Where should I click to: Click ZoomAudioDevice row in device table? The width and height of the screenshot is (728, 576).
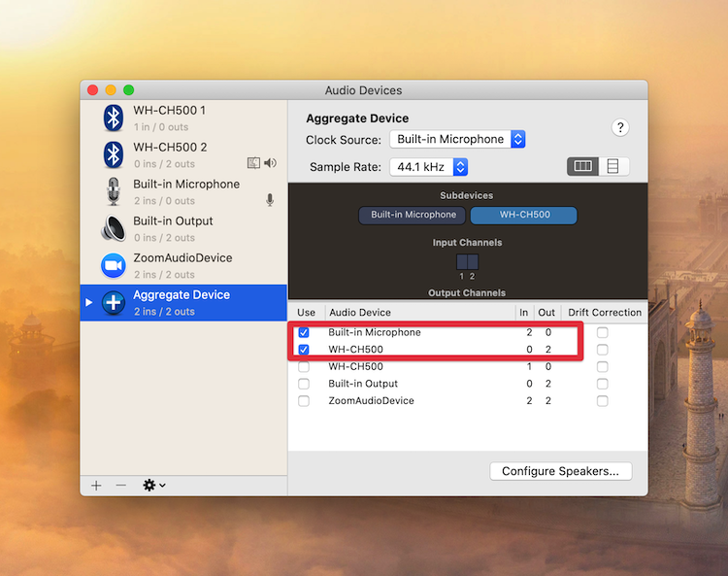click(x=468, y=400)
